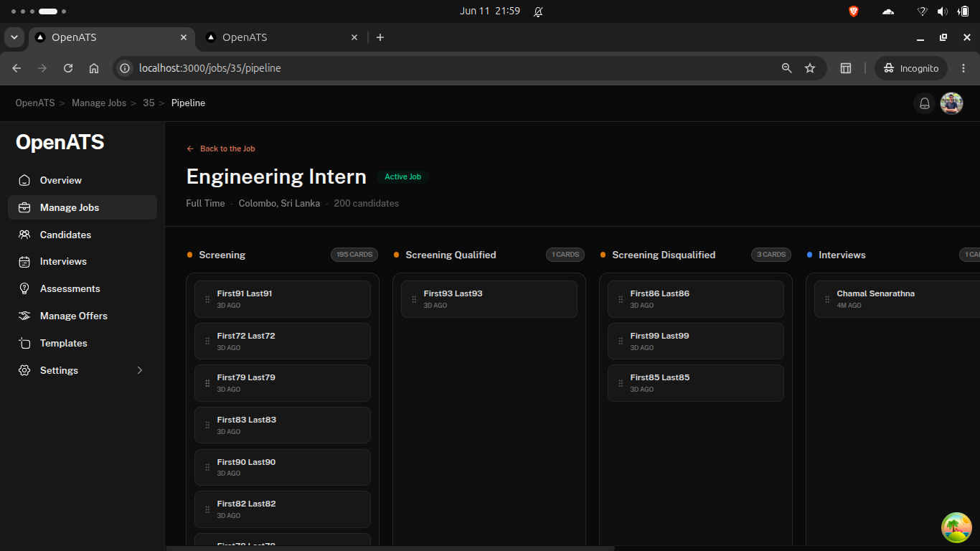980x551 pixels.
Task: Click the Back to the Job link
Action: (x=221, y=149)
